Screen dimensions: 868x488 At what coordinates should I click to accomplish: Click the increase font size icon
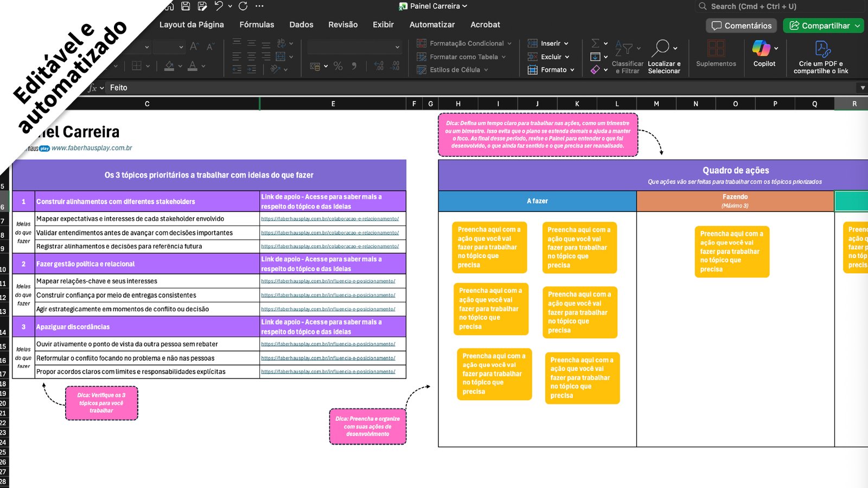(194, 47)
